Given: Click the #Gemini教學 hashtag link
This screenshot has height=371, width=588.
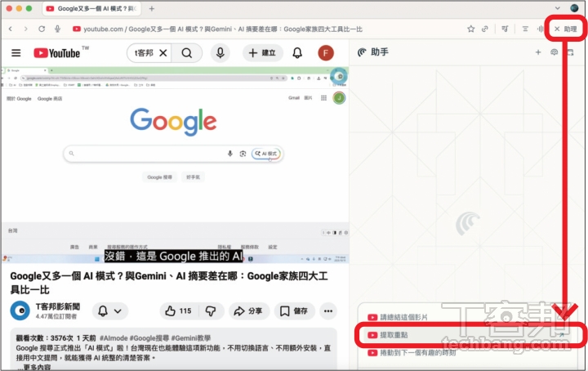Looking at the screenshot, I should pos(191,338).
